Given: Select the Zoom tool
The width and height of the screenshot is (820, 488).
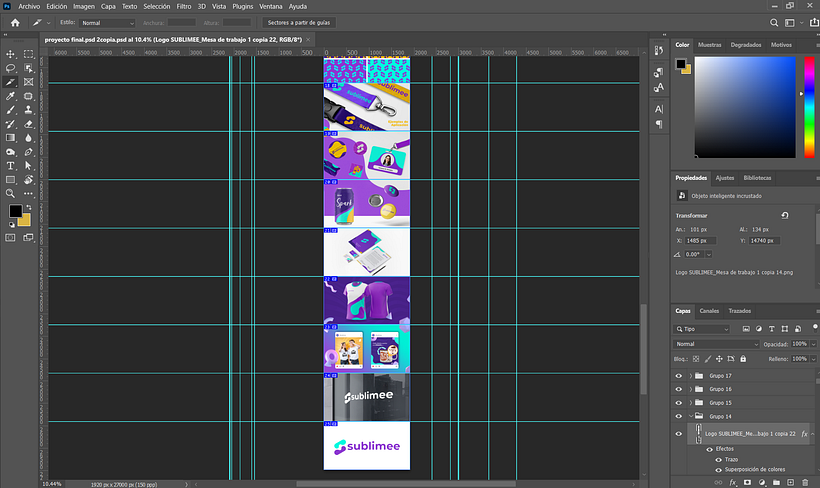Looking at the screenshot, I should point(10,194).
